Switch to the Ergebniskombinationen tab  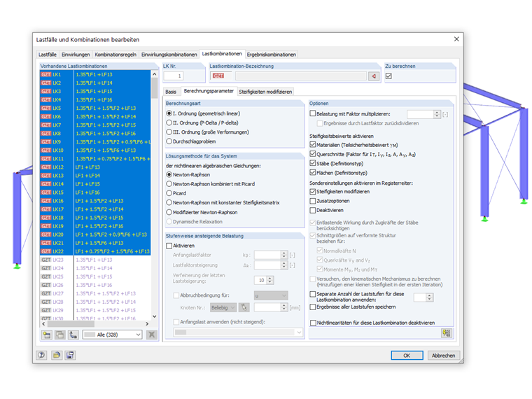[x=271, y=55]
